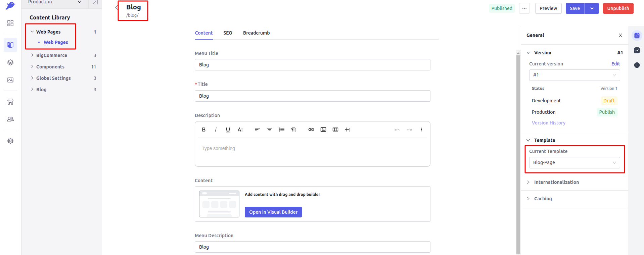The width and height of the screenshot is (644, 255).
Task: Open the font size options in editor
Action: [240, 130]
